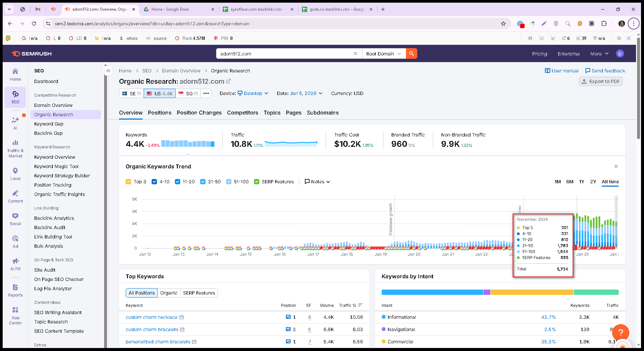Select the SG 11 database
This screenshot has height=351, width=644.
pos(188,93)
